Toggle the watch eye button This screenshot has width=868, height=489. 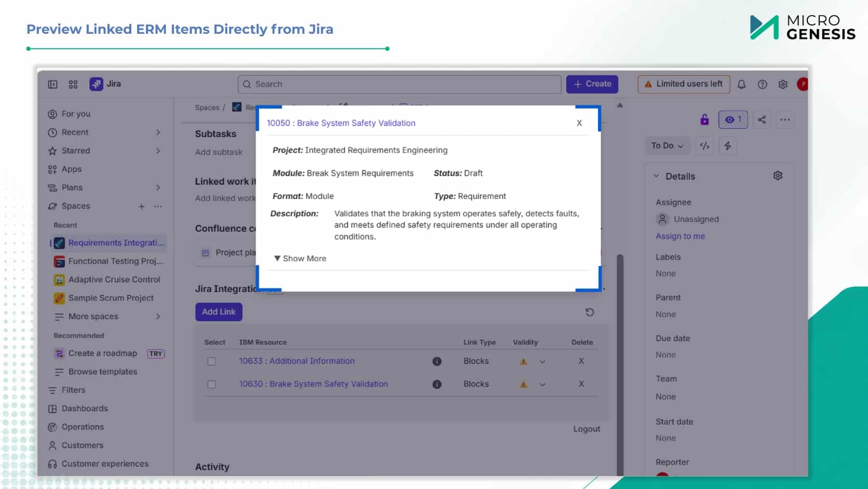pyautogui.click(x=733, y=120)
